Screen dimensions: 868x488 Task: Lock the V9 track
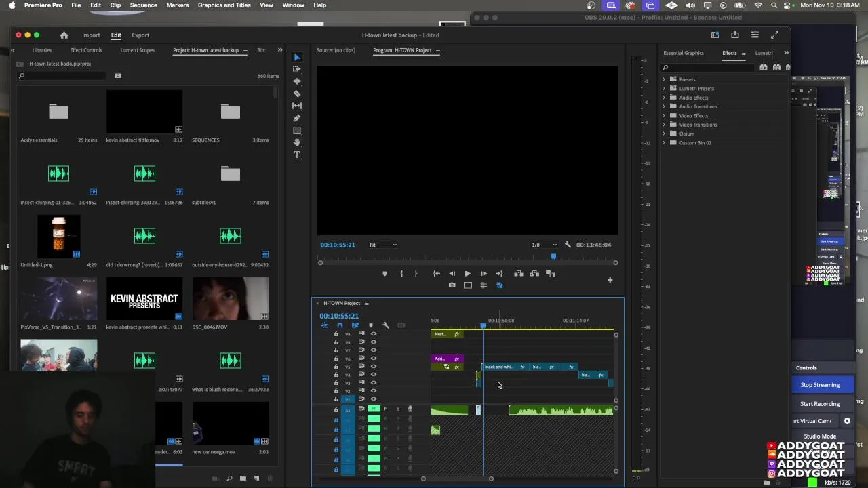[336, 334]
